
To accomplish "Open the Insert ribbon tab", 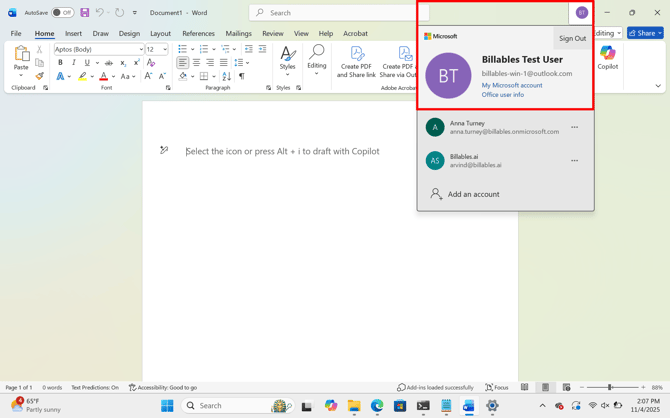I will pyautogui.click(x=73, y=33).
